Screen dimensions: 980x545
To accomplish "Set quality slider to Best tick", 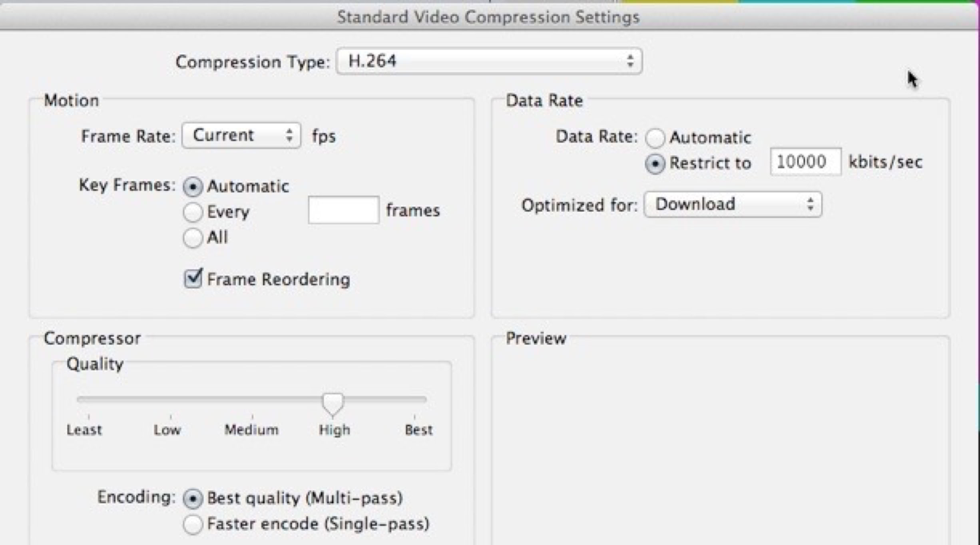I will (414, 400).
